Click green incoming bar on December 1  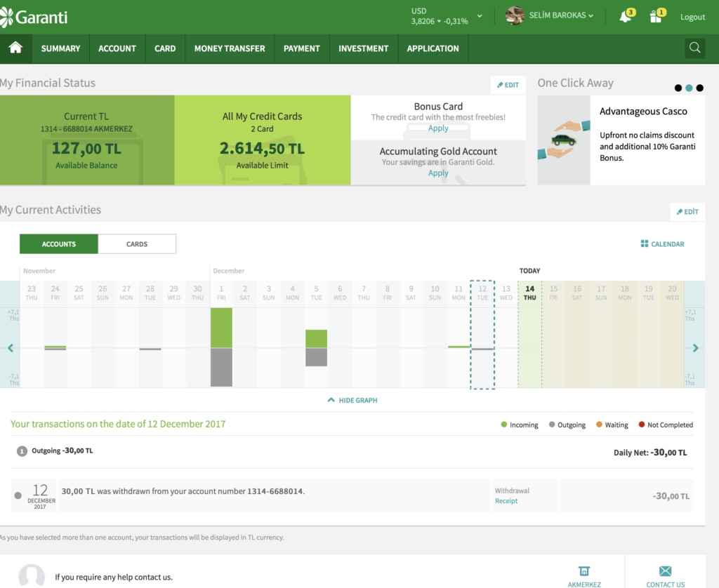click(x=221, y=328)
